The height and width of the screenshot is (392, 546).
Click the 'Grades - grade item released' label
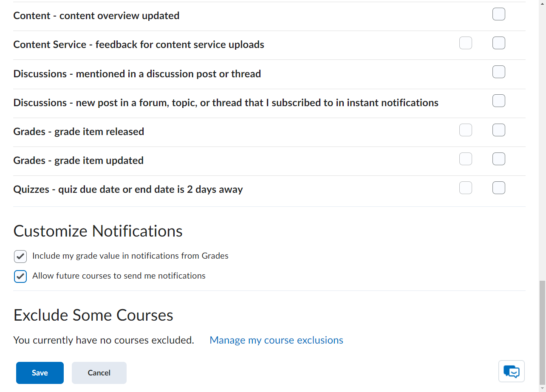point(79,132)
